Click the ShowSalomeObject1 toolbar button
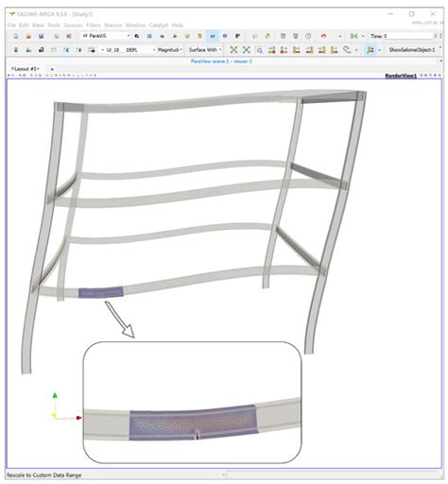This screenshot has height=484, width=448. pyautogui.click(x=412, y=50)
